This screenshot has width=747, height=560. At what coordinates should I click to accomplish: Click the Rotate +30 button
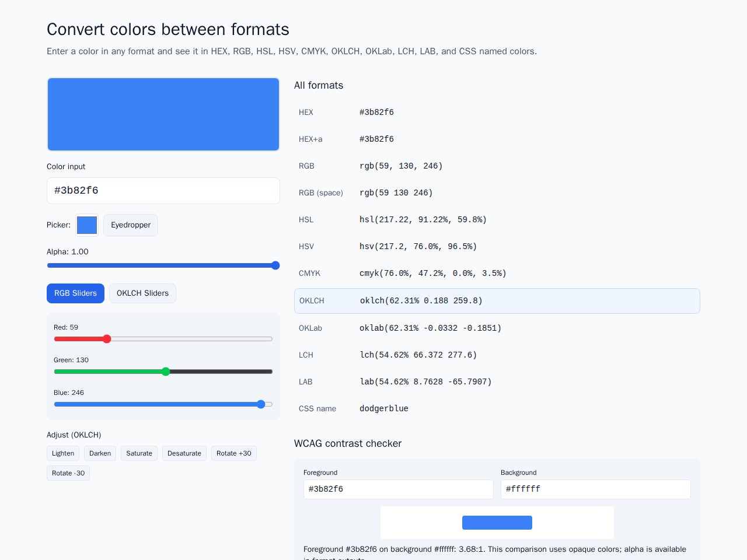pyautogui.click(x=234, y=453)
